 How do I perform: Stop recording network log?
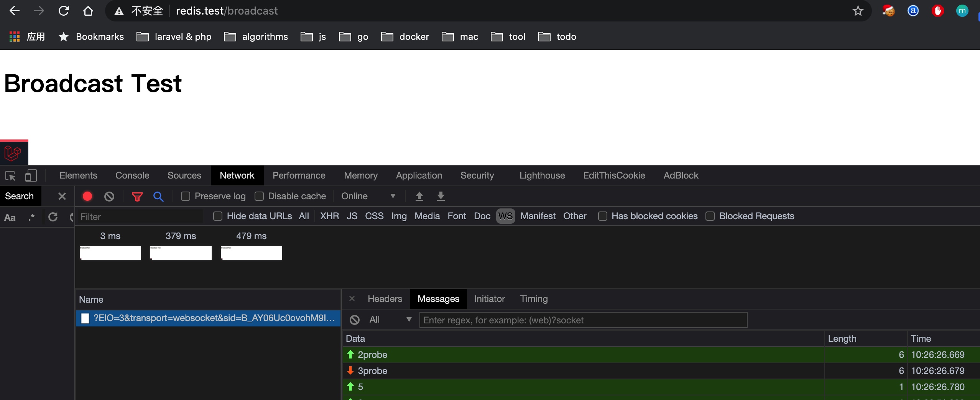(x=87, y=196)
